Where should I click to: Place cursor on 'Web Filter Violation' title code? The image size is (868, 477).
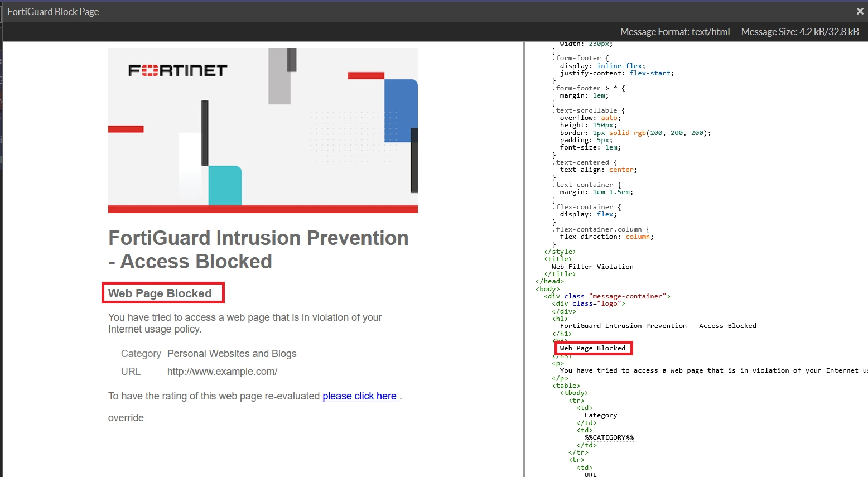592,267
